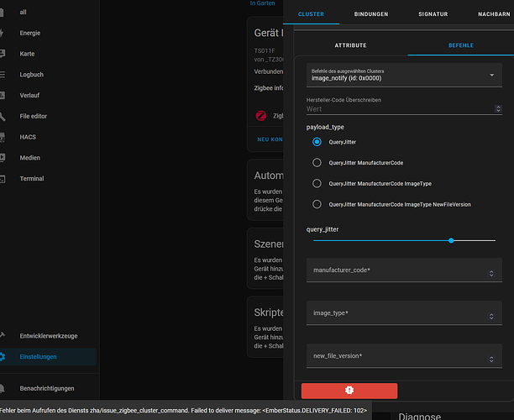The height and width of the screenshot is (420, 514).
Task: Switch to the Attribute sub-tab
Action: point(350,45)
